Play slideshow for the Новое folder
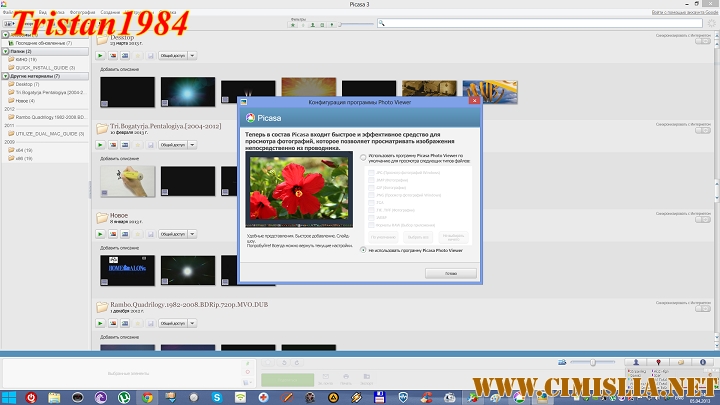The image size is (720, 405). (x=101, y=234)
